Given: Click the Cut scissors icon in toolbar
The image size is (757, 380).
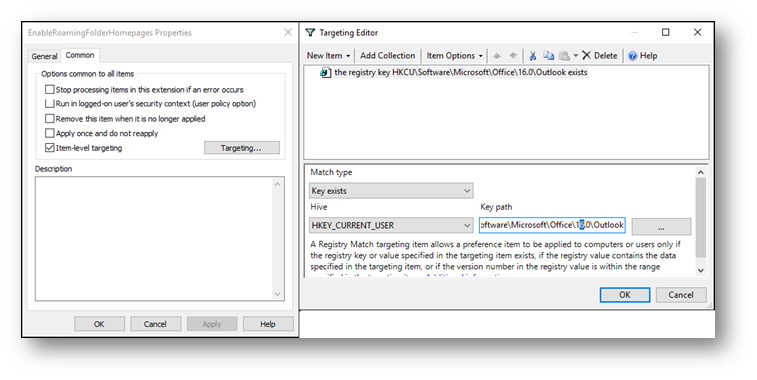Looking at the screenshot, I should click(533, 56).
